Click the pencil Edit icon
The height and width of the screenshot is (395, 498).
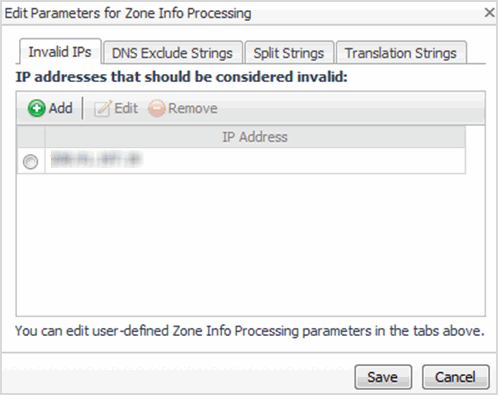click(x=102, y=108)
